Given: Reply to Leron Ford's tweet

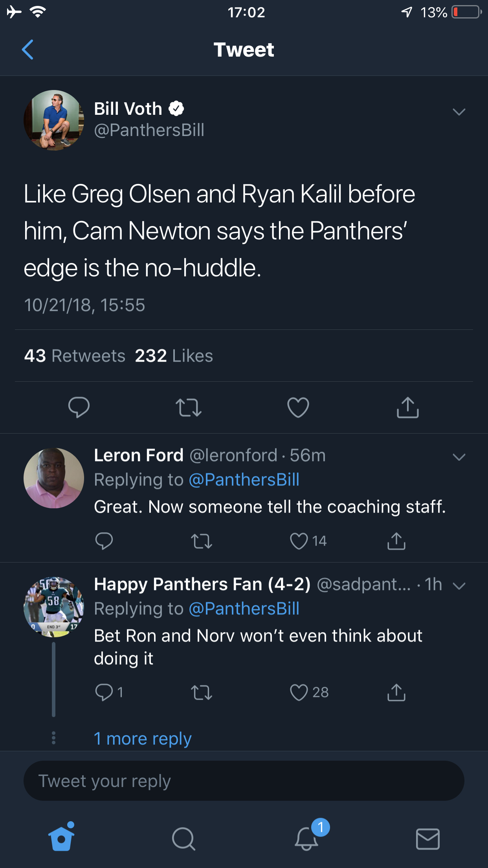Looking at the screenshot, I should point(104,541).
